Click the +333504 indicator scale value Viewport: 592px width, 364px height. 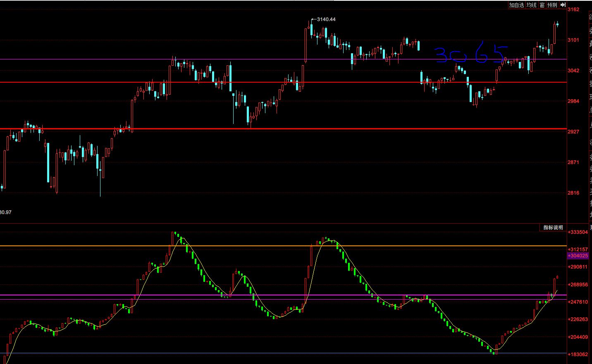tap(578, 232)
